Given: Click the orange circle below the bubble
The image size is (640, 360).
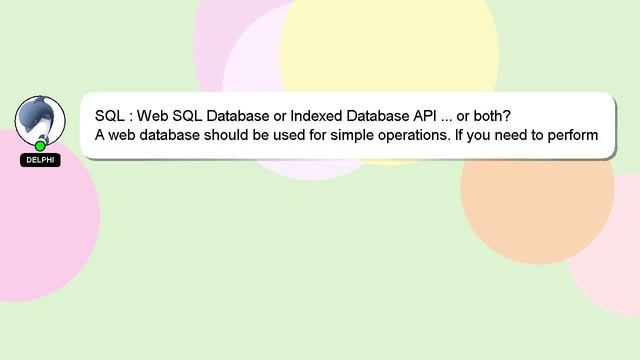Looking at the screenshot, I should point(537,212).
